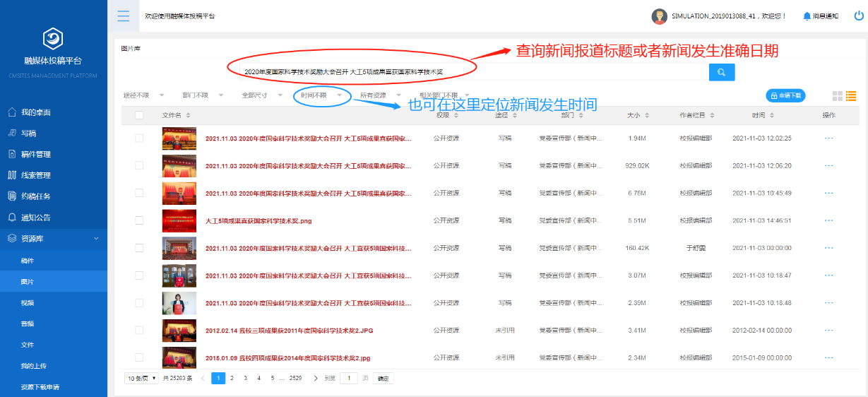Go to 稿件管理 in the sidebar
The width and height of the screenshot is (868, 397).
pyautogui.click(x=35, y=154)
